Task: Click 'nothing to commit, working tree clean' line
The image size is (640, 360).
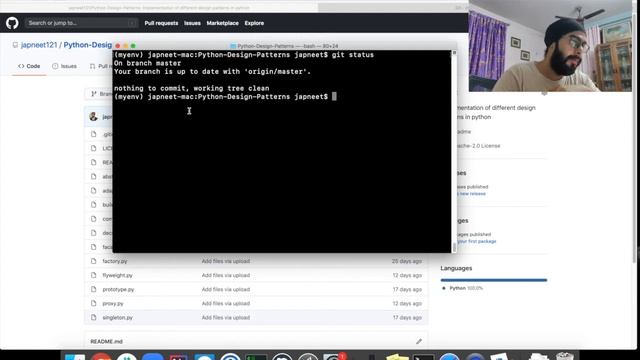Action: 191,88
